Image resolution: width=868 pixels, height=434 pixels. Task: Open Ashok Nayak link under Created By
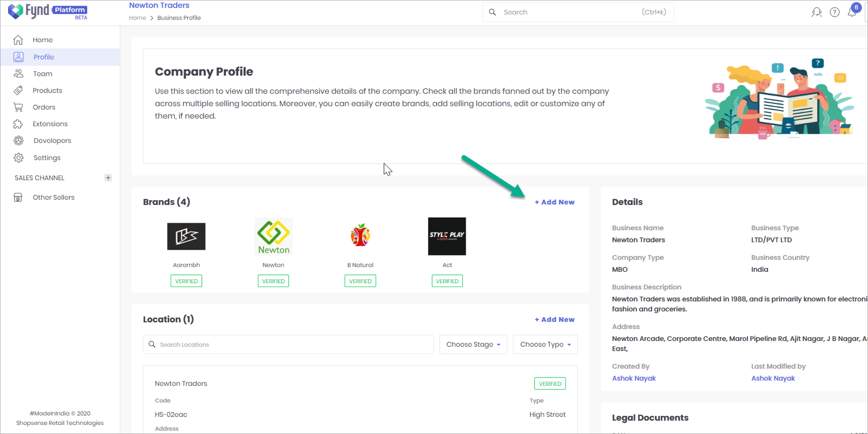(634, 378)
